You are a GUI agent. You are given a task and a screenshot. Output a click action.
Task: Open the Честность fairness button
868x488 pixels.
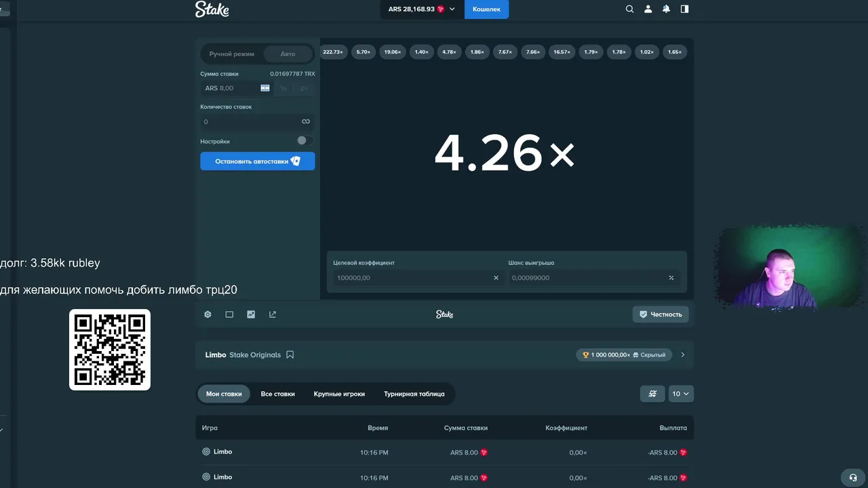[x=661, y=314]
